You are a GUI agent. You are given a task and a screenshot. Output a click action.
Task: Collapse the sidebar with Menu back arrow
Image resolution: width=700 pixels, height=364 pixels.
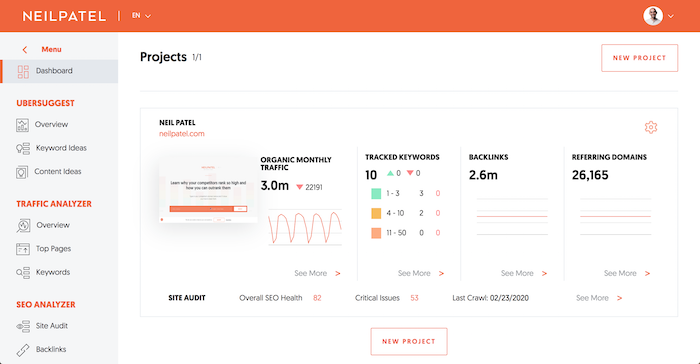(25, 50)
